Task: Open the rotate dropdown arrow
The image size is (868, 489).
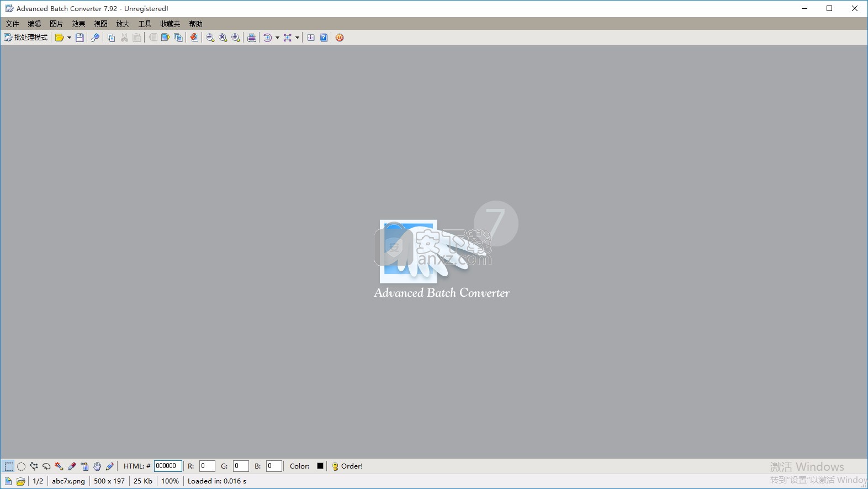Action: 277,38
